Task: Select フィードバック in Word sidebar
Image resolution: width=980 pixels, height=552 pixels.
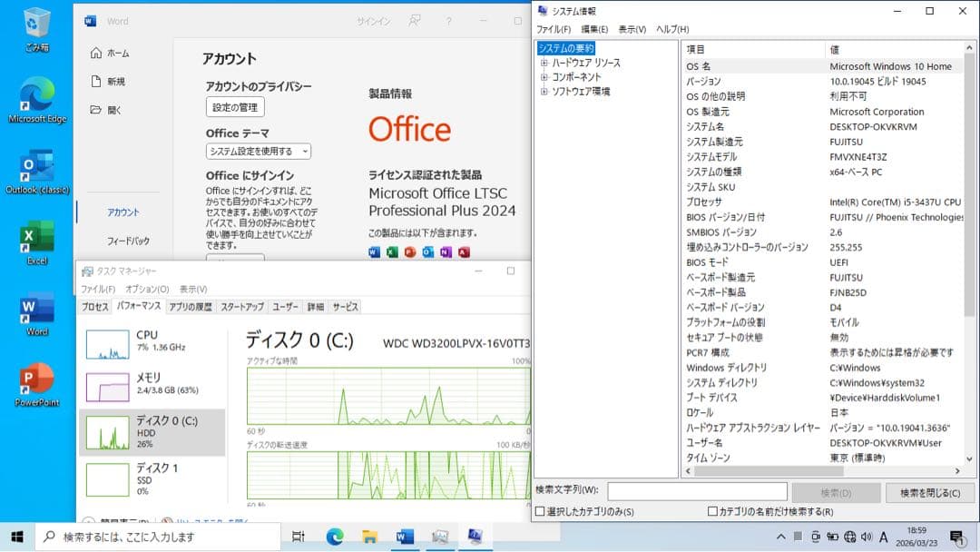Action: pyautogui.click(x=128, y=241)
